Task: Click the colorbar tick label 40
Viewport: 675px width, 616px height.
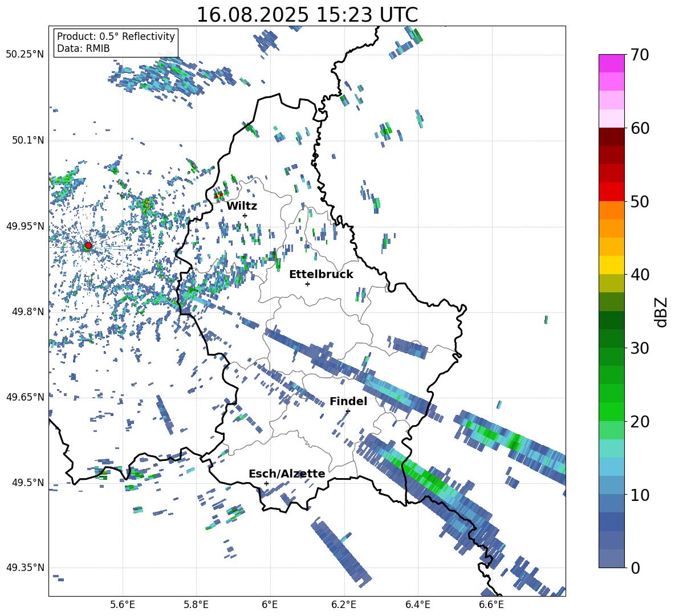Action: 640,275
